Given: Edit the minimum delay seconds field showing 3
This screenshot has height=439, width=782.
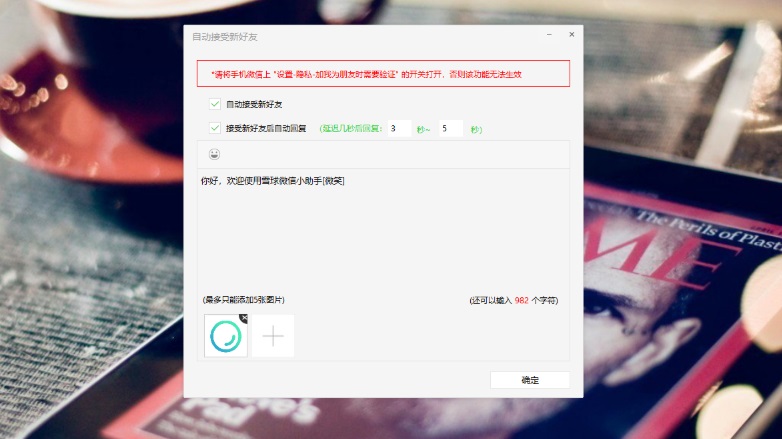Looking at the screenshot, I should click(x=399, y=128).
